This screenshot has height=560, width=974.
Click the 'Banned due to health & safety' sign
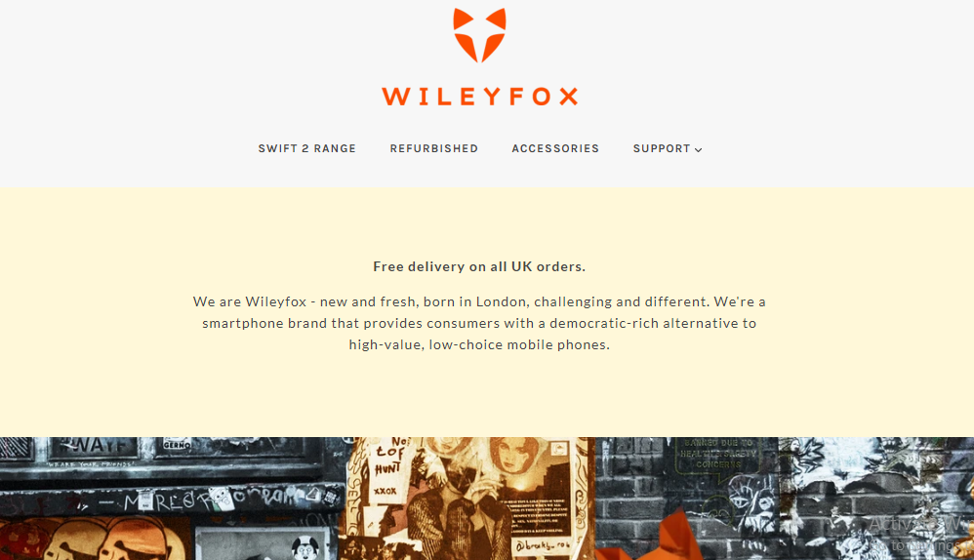click(717, 454)
